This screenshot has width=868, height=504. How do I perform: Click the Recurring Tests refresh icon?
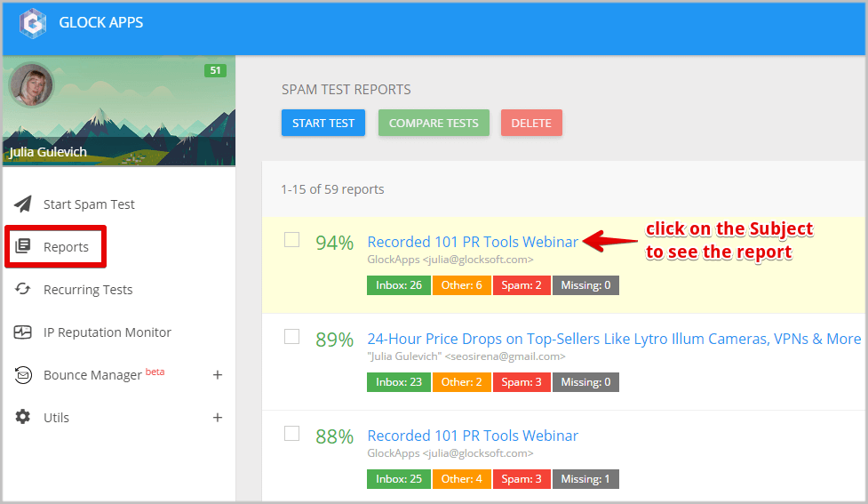(23, 289)
